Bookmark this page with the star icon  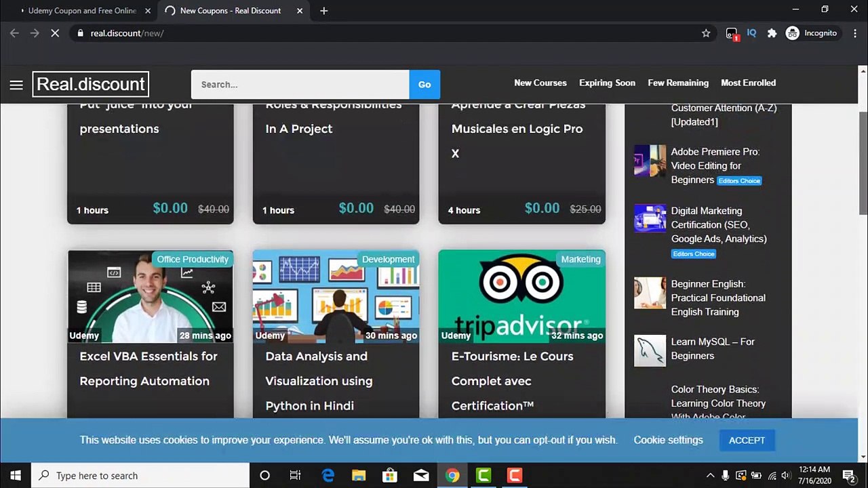pyautogui.click(x=706, y=33)
